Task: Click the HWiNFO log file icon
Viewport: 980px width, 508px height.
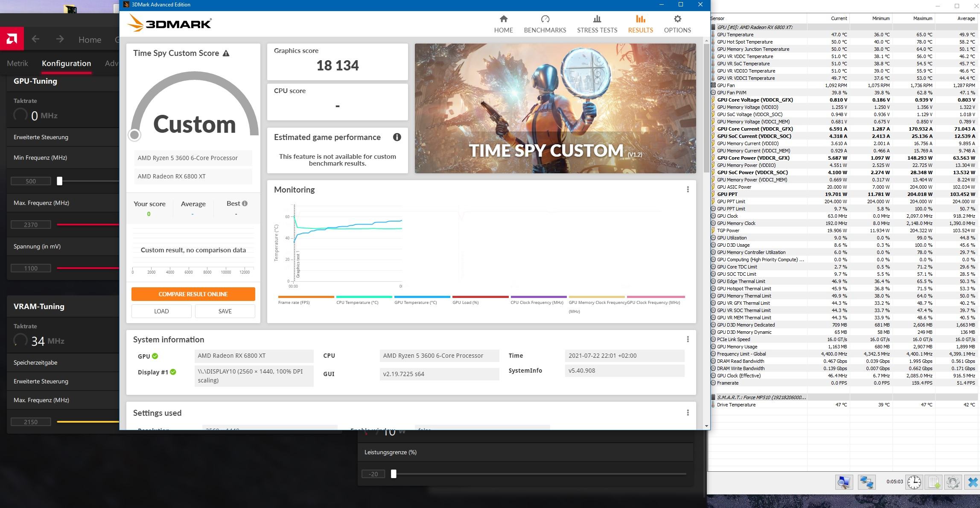Action: [933, 482]
